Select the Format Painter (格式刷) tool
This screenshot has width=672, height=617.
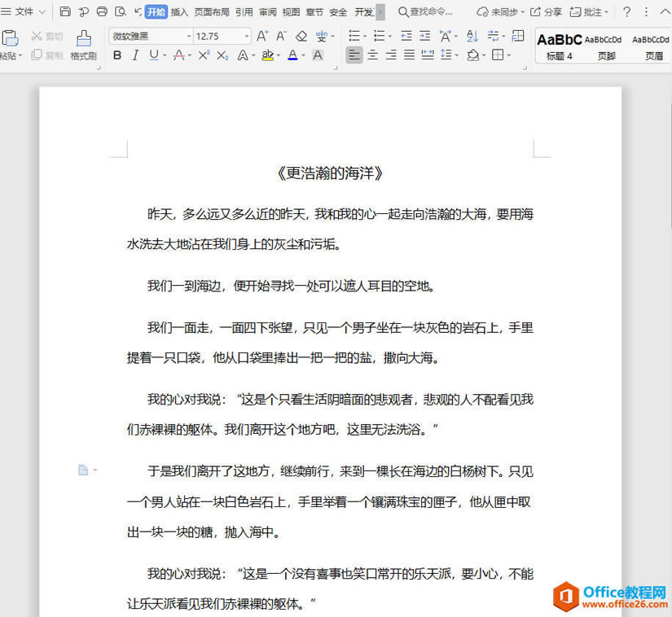pos(84,45)
